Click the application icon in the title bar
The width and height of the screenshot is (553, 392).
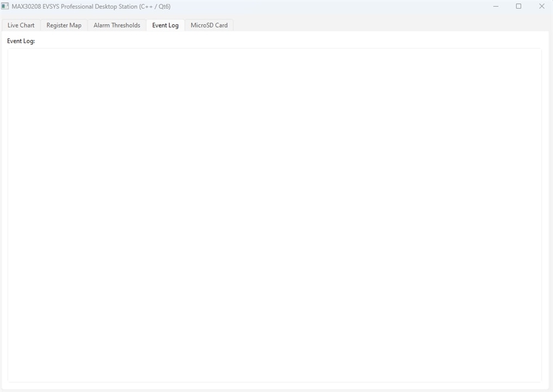click(5, 7)
